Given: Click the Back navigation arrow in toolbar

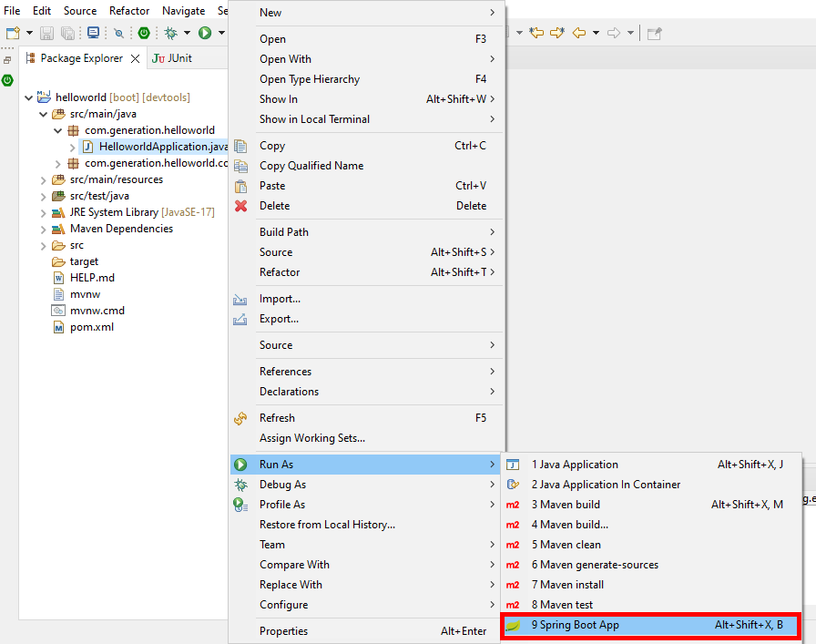Looking at the screenshot, I should (579, 34).
